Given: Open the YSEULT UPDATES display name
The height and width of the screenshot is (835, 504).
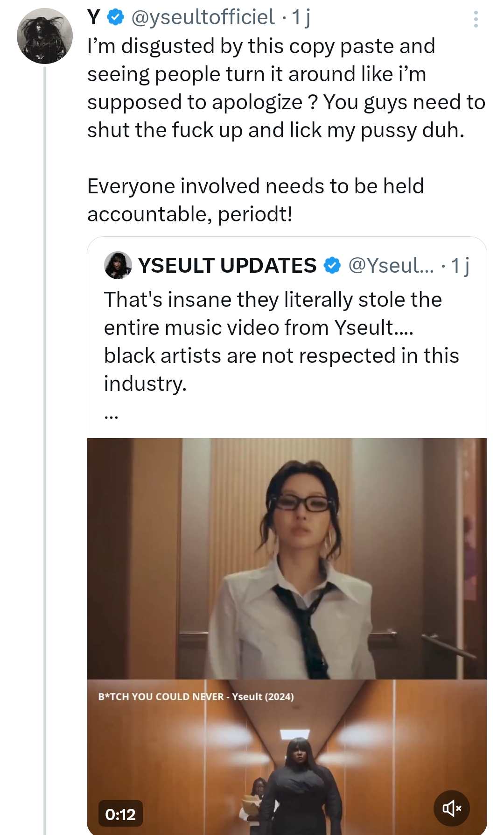Looking at the screenshot, I should click(x=227, y=265).
